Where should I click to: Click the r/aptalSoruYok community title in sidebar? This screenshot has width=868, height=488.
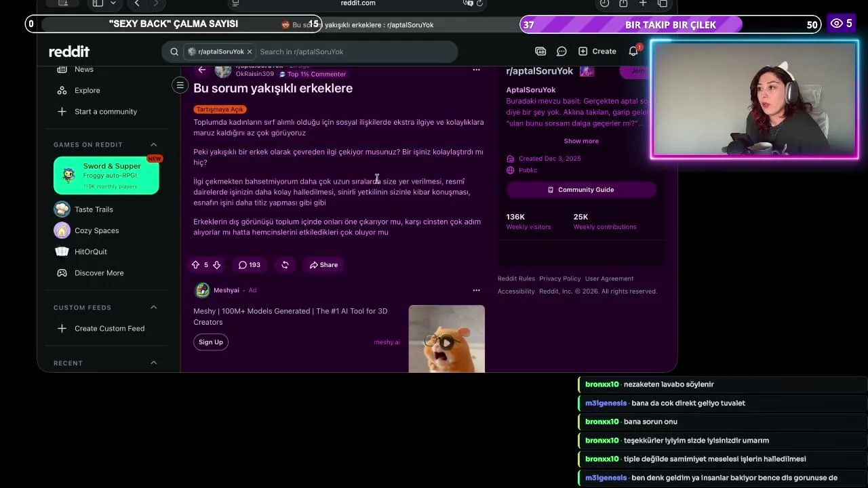540,71
